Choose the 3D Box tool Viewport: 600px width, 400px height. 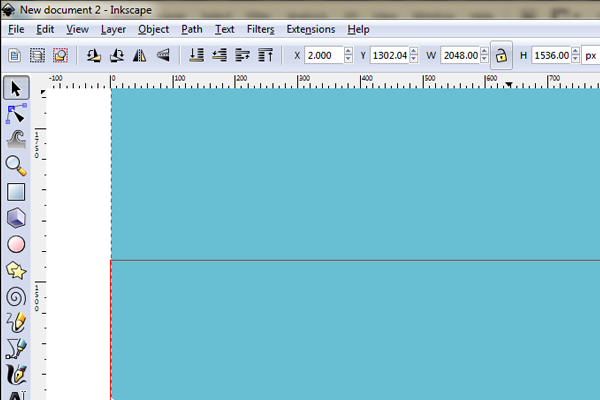click(x=16, y=218)
